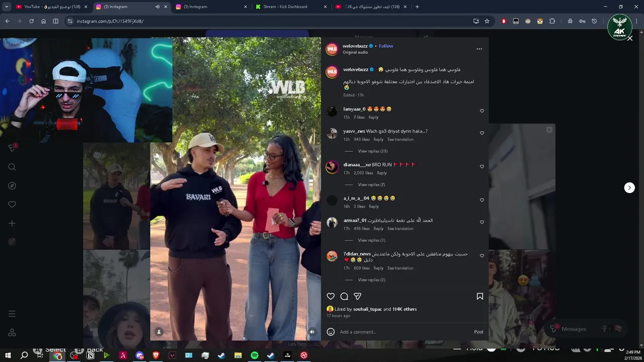The image size is (644, 362).
Task: Reload the page in the browser
Action: pos(31,21)
